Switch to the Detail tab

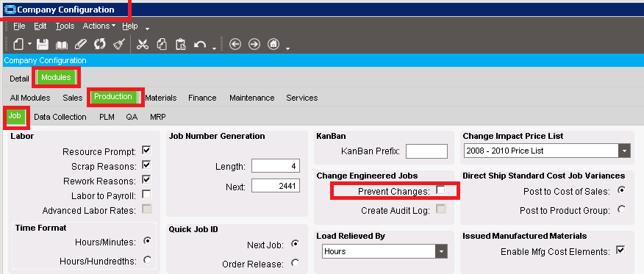[x=19, y=79]
